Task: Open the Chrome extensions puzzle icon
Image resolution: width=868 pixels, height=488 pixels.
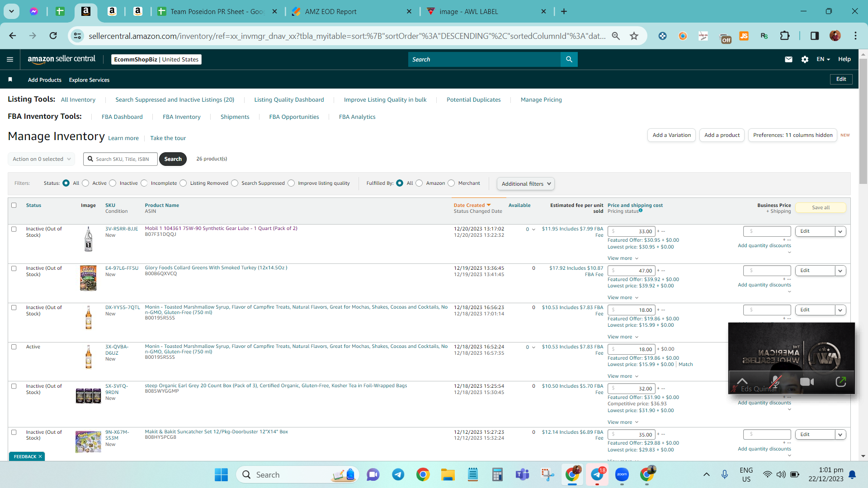Action: click(785, 36)
